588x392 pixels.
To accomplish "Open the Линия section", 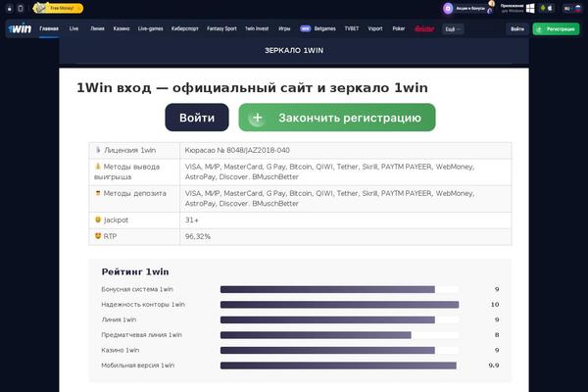I will click(97, 28).
